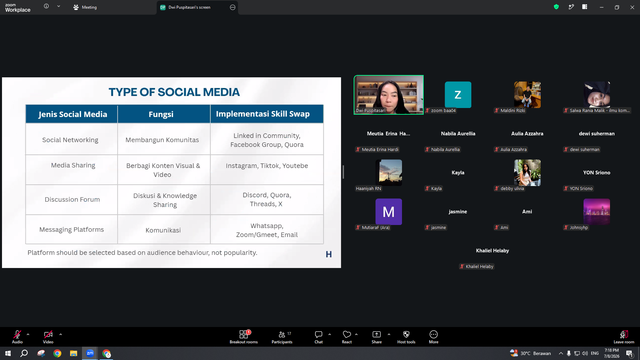
Task: Open Host tools shield menu
Action: tap(406, 337)
